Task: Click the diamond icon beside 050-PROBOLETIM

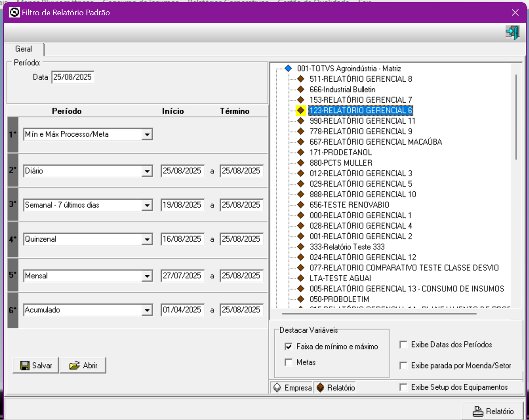Action: point(301,299)
